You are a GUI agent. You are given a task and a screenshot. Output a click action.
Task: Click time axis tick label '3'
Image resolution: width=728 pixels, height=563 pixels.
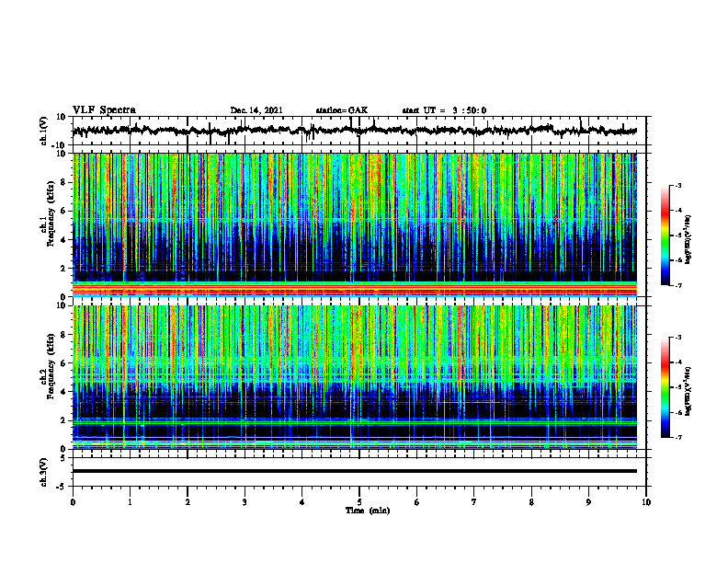(x=245, y=502)
